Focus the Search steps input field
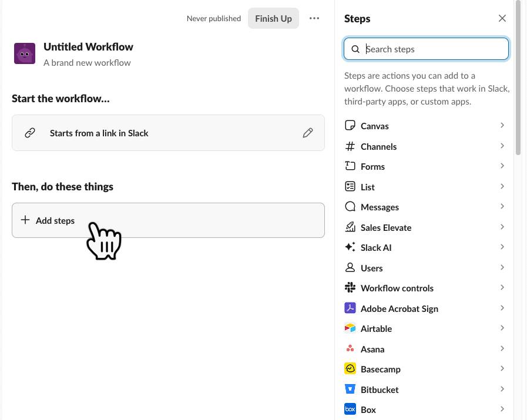Screen dimensions: 527x420 426,49
